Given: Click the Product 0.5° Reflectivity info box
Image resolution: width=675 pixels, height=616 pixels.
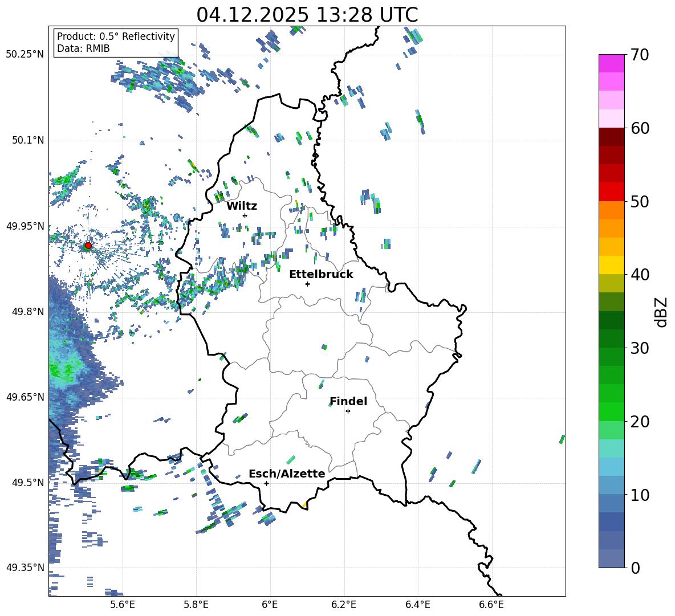Looking at the screenshot, I should tap(116, 42).
